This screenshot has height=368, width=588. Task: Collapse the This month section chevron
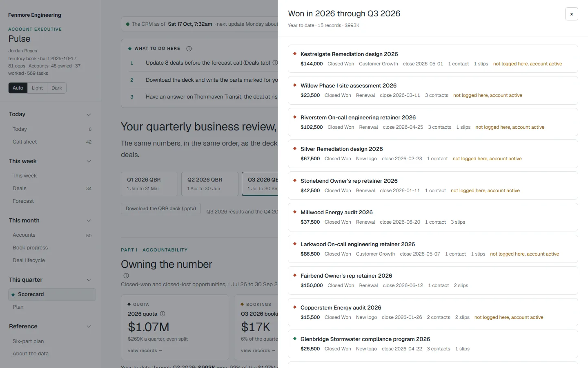tap(89, 221)
